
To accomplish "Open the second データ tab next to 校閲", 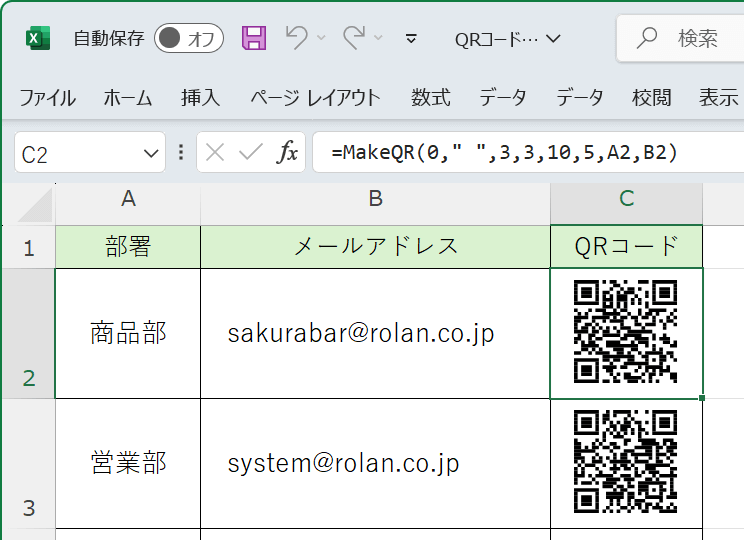I will (x=580, y=98).
